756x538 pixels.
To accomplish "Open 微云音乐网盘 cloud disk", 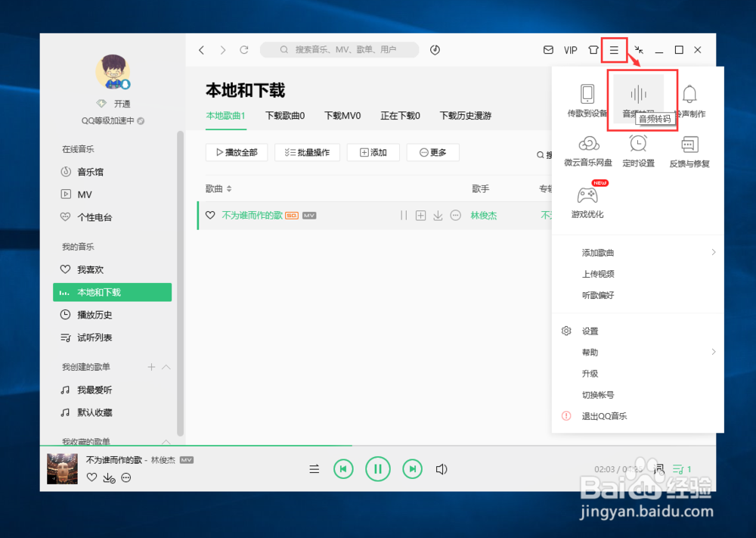I will (x=588, y=151).
